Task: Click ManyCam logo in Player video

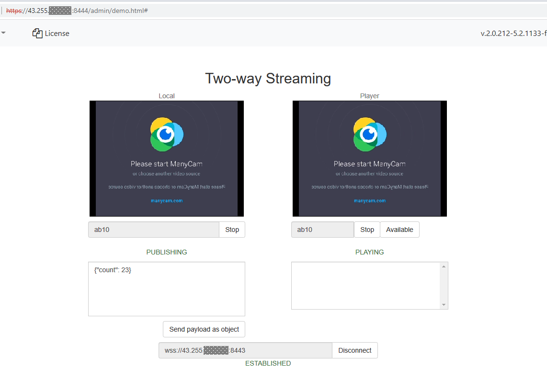Action: 370,134
